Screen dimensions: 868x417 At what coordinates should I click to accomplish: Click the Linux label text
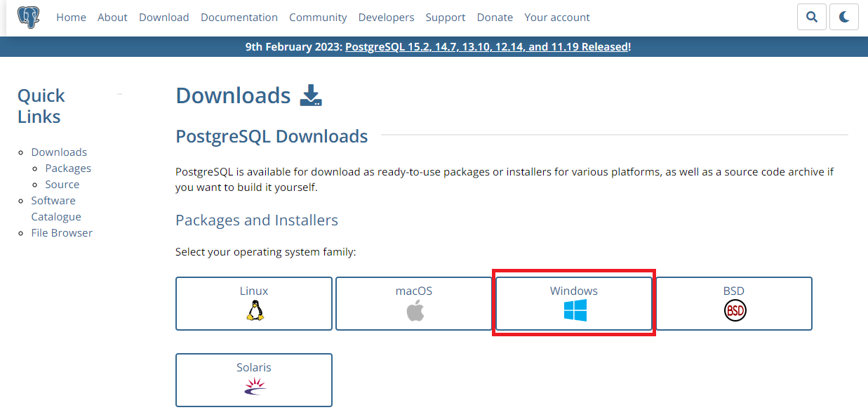254,291
